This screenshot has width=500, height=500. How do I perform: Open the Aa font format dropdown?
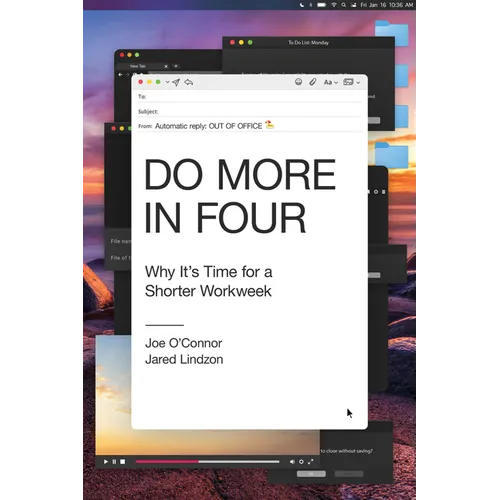tap(331, 82)
